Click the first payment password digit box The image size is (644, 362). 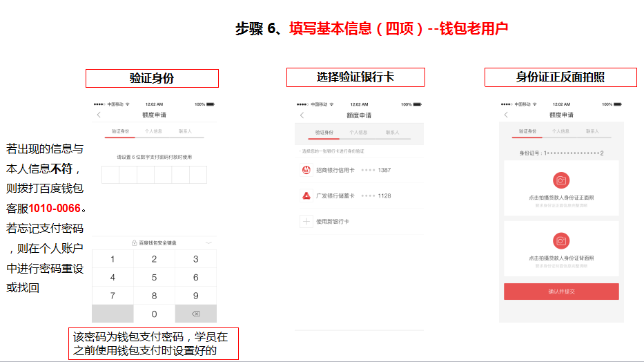(x=110, y=175)
